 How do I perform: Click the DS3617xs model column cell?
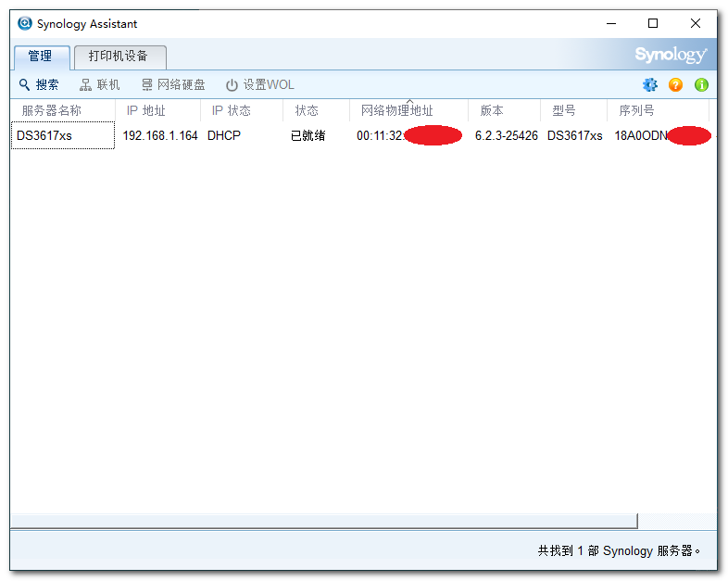click(575, 135)
